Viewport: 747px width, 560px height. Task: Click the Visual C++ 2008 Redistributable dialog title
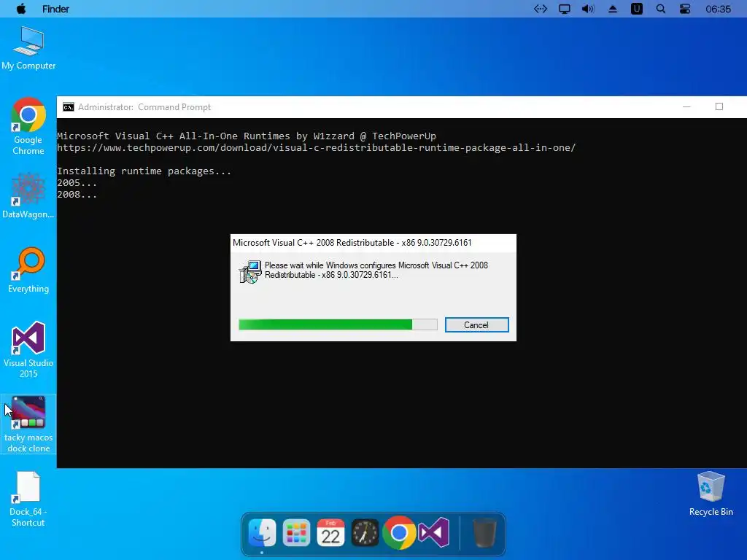click(352, 242)
